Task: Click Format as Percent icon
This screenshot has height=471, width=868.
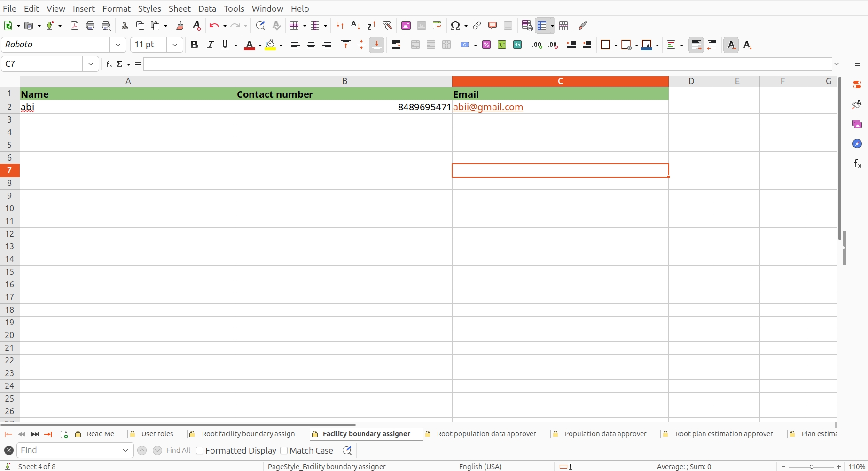Action: click(x=486, y=45)
